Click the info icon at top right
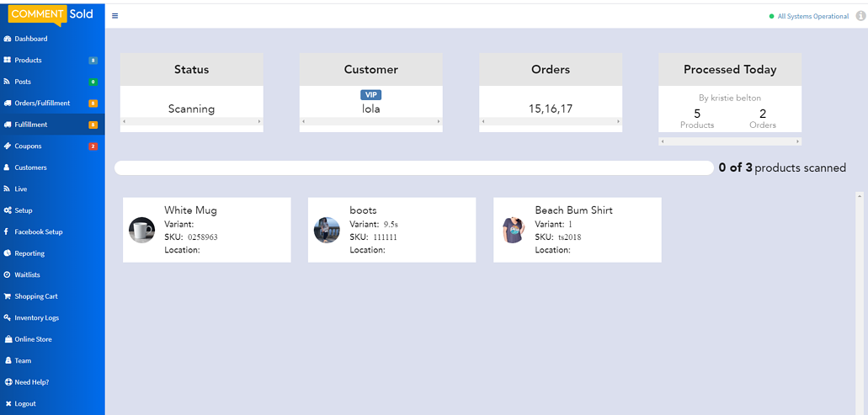868x415 pixels. click(x=860, y=16)
